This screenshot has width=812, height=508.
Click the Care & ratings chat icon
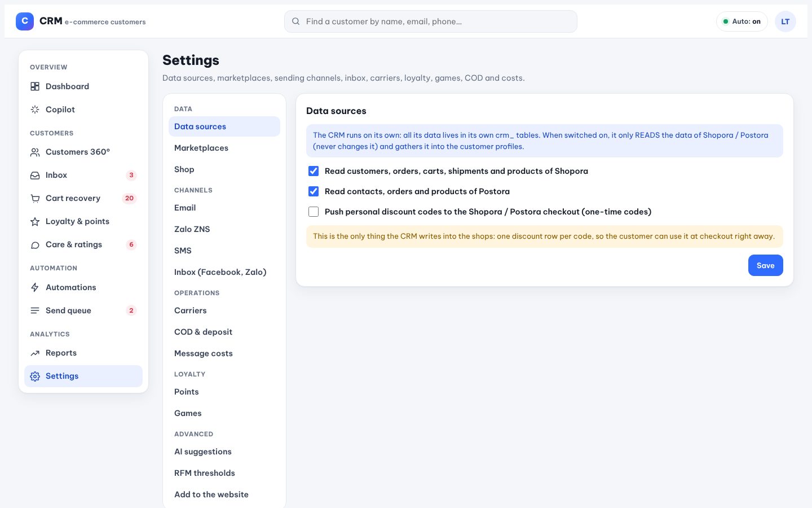(x=35, y=244)
